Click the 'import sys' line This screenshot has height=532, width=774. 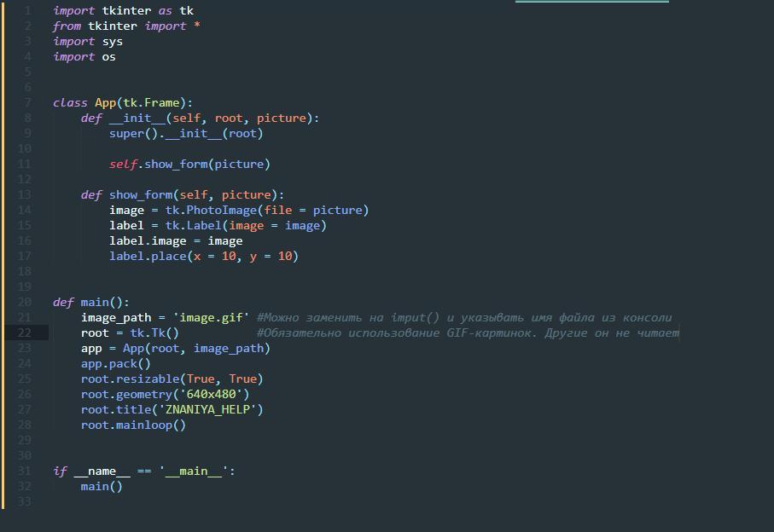point(88,42)
